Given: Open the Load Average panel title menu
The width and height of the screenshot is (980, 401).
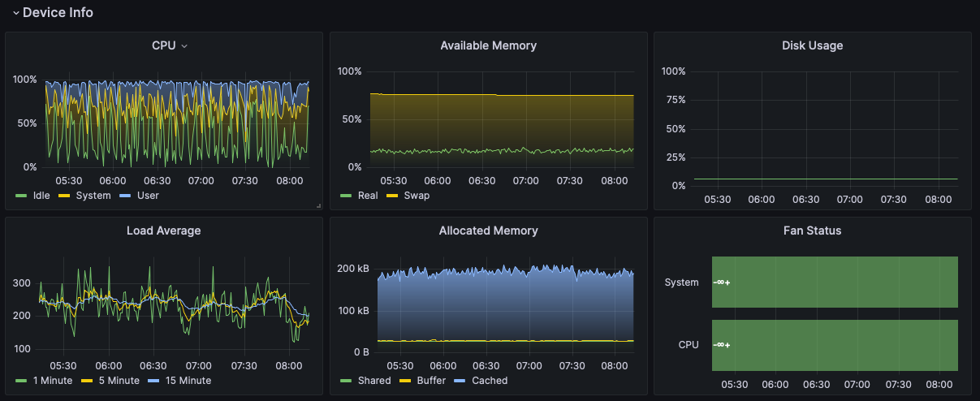Looking at the screenshot, I should 163,231.
